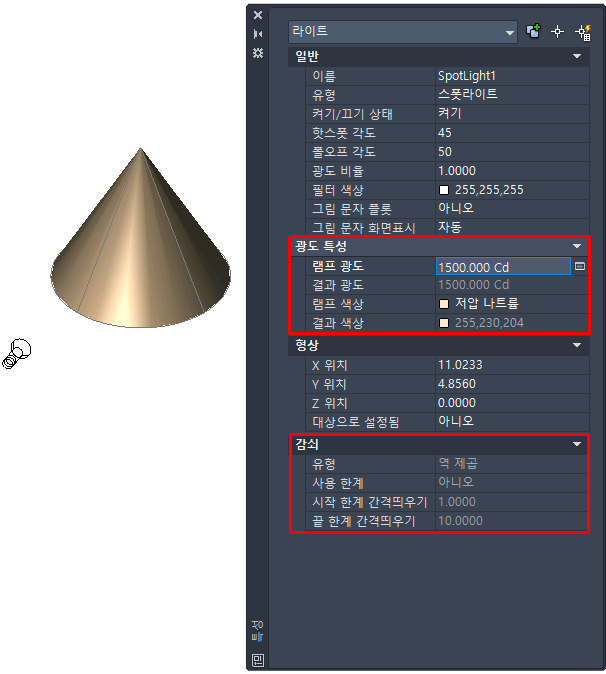606x674 pixels.
Task: Click the spotlight glyph in the drawing
Action: (16, 354)
